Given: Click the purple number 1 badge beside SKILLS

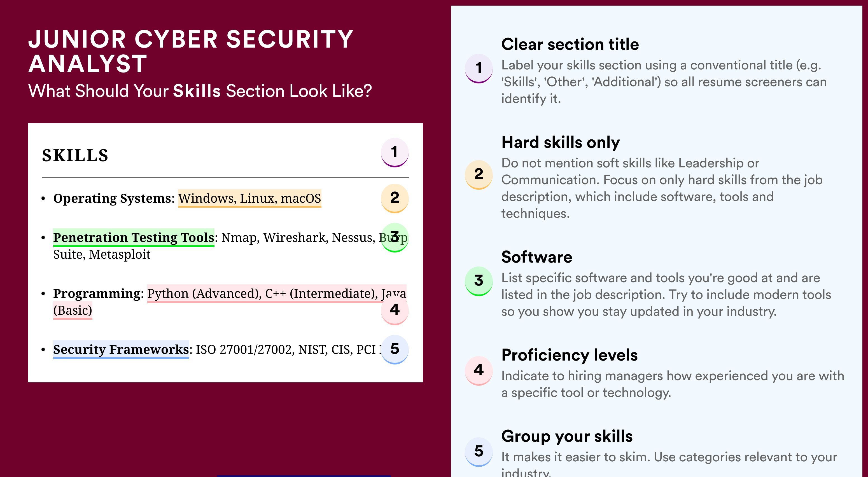Looking at the screenshot, I should coord(395,152).
